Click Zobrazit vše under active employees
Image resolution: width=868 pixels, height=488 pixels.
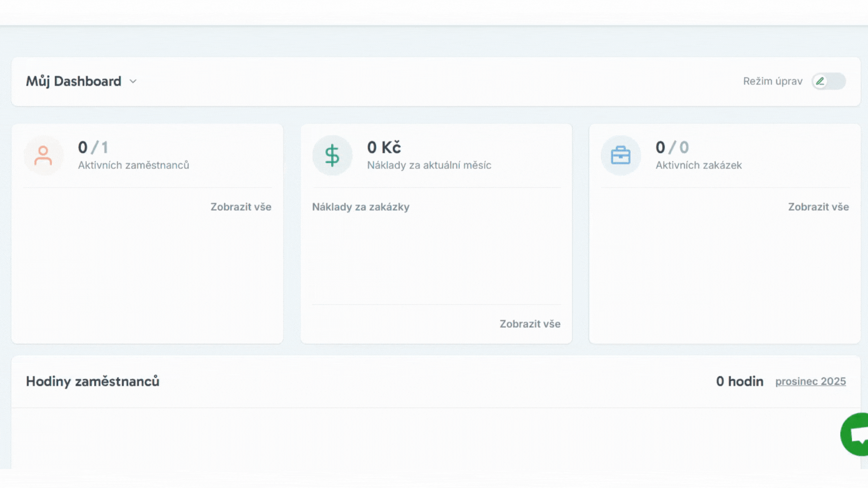point(241,207)
